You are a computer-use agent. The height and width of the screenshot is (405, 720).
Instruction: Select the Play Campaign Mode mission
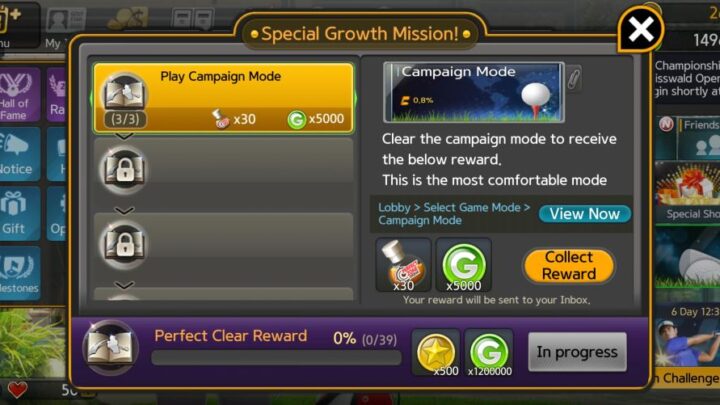tap(224, 98)
